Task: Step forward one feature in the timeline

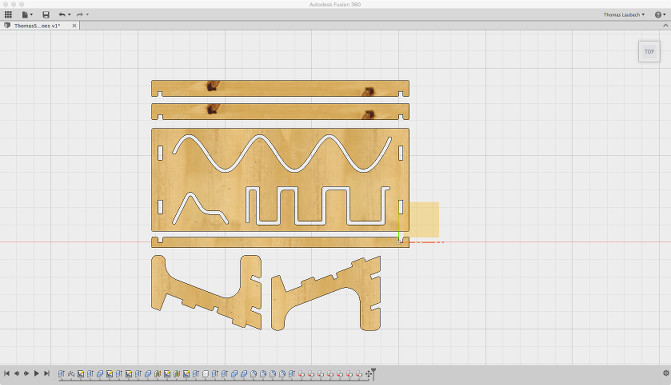Action: [27, 373]
